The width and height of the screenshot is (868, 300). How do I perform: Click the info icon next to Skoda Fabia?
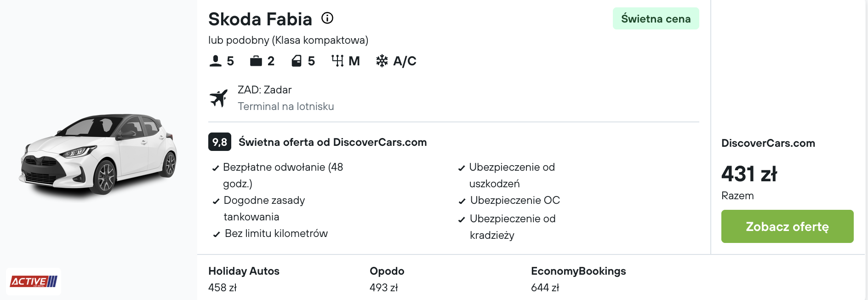click(x=327, y=18)
